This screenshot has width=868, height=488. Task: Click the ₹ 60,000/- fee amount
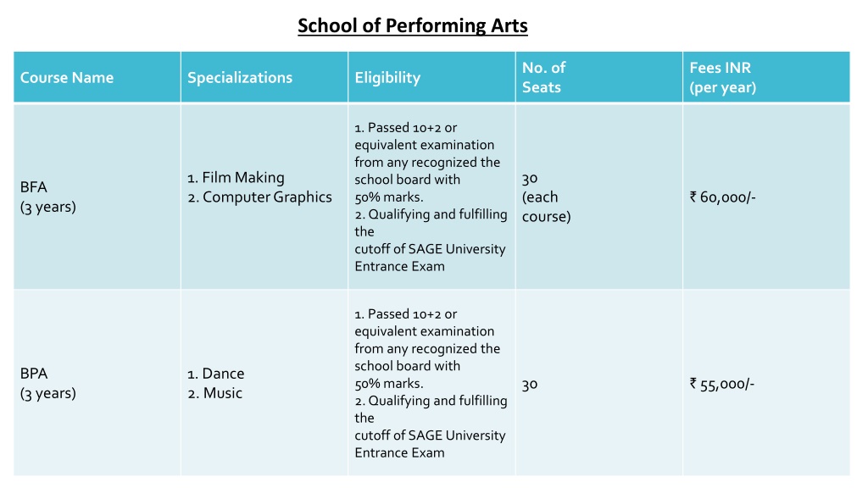pos(722,197)
